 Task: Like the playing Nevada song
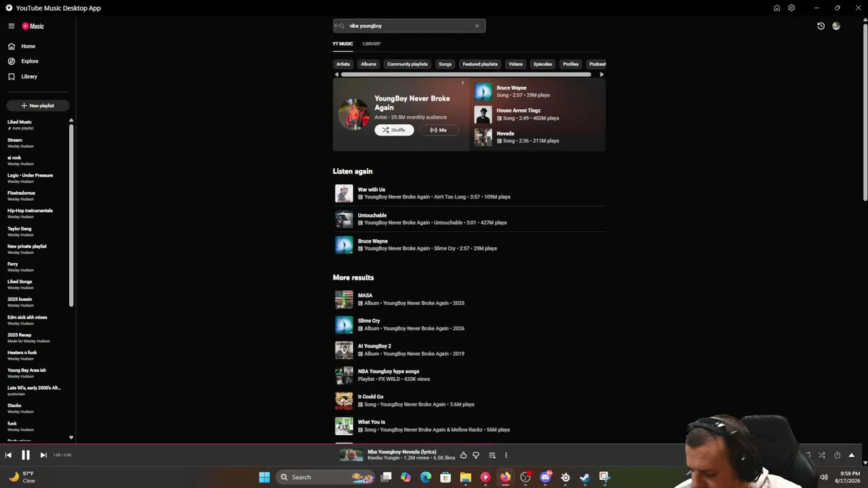pyautogui.click(x=463, y=455)
